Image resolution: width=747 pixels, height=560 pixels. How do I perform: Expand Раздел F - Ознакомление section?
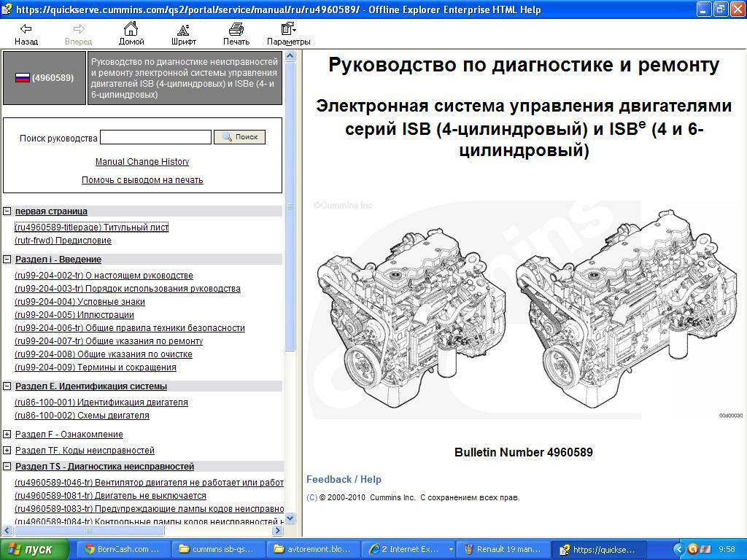7,435
